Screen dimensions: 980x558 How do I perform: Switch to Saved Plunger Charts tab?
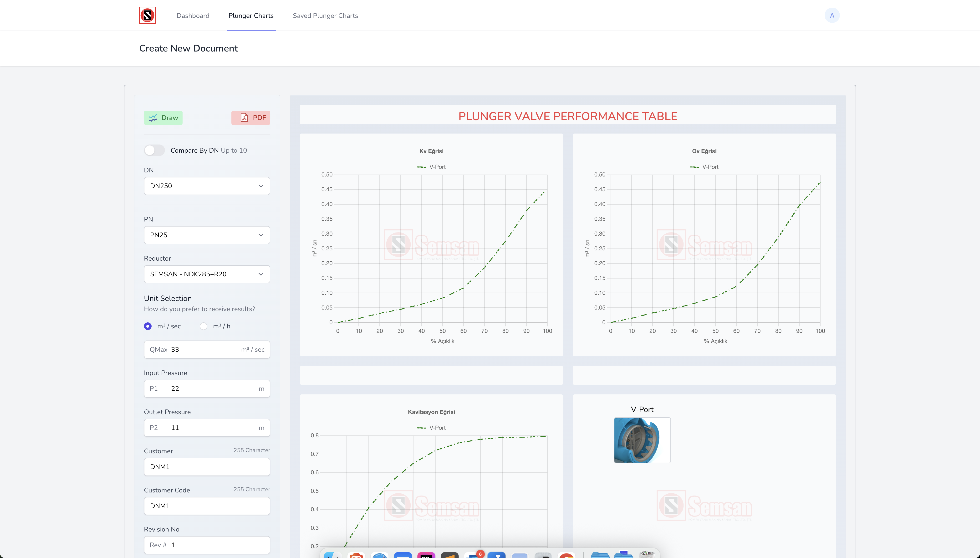click(x=325, y=16)
